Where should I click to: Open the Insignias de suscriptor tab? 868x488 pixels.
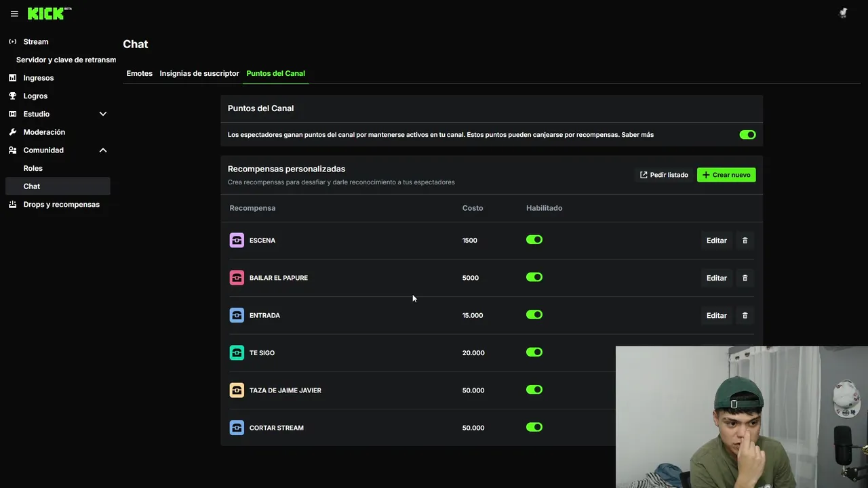(199, 73)
